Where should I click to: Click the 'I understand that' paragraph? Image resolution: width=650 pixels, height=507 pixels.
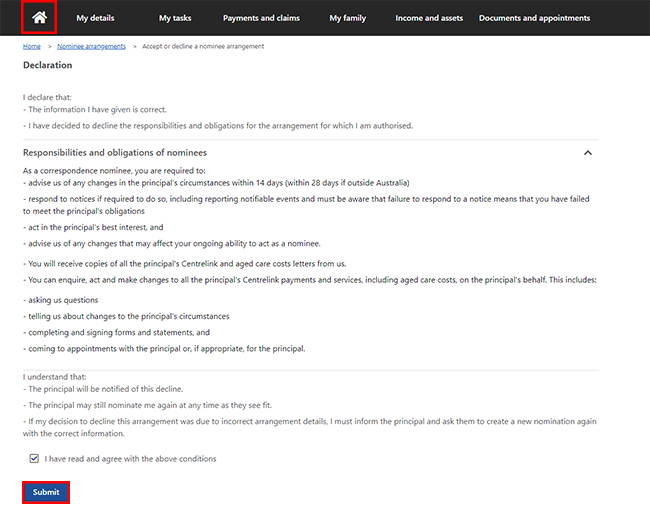tap(54, 377)
